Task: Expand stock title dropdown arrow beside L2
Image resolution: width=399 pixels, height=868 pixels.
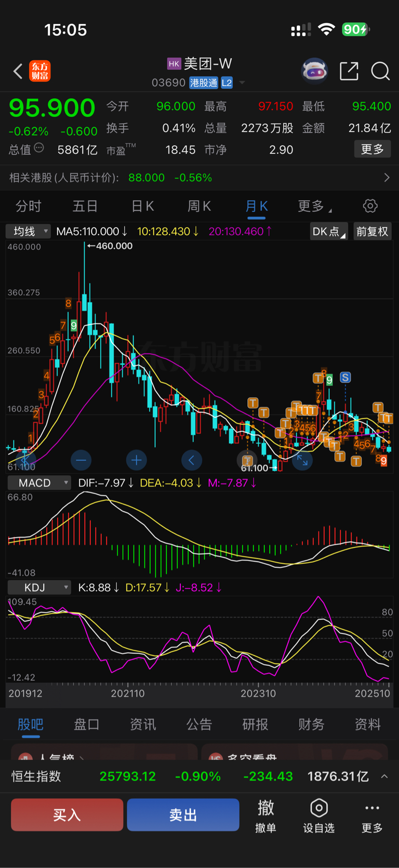Action: [x=242, y=83]
